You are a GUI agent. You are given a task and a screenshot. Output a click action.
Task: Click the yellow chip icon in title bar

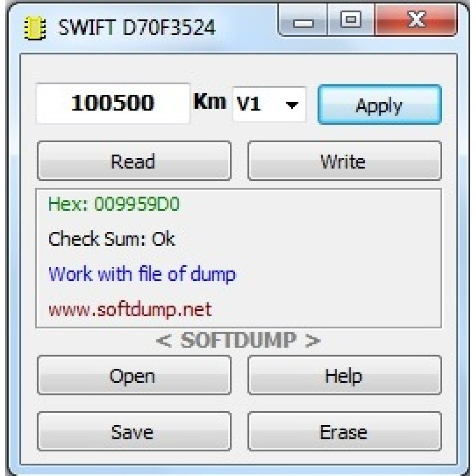point(35,28)
